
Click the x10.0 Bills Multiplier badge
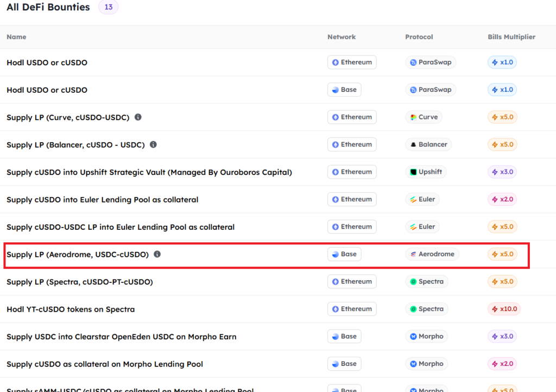[x=504, y=309]
